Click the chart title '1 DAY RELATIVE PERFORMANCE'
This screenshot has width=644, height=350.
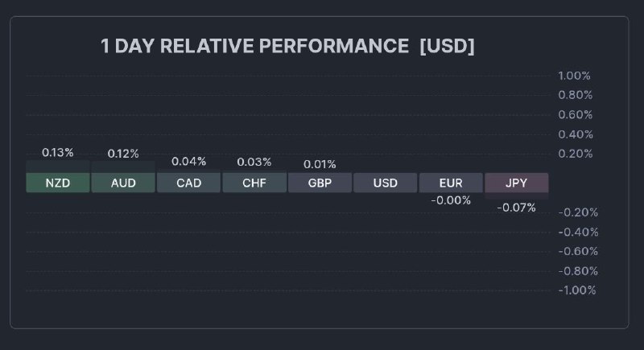[x=254, y=46]
